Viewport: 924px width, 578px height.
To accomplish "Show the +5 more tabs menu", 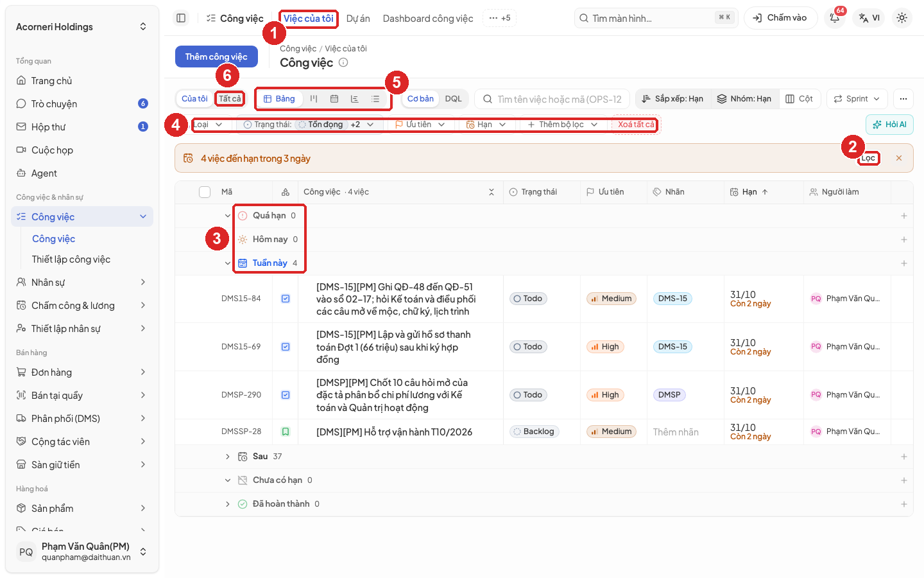I will click(x=499, y=18).
